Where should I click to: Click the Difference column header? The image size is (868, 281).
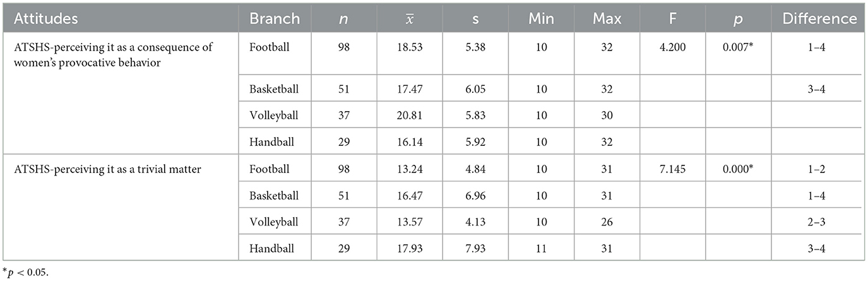(819, 18)
